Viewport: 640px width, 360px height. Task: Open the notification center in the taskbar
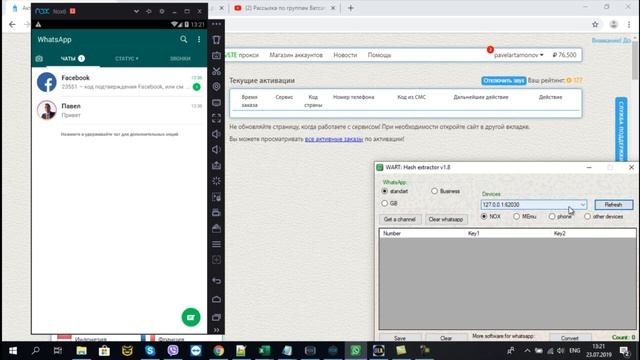click(624, 351)
